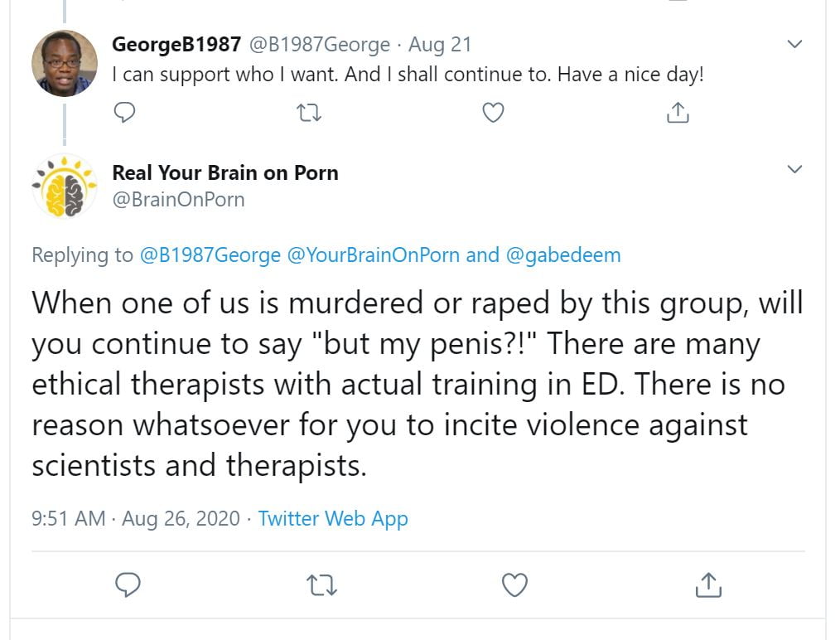Image resolution: width=840 pixels, height=640 pixels.
Task: Share the Real Your Brain on Porn tweet
Action: tap(708, 584)
